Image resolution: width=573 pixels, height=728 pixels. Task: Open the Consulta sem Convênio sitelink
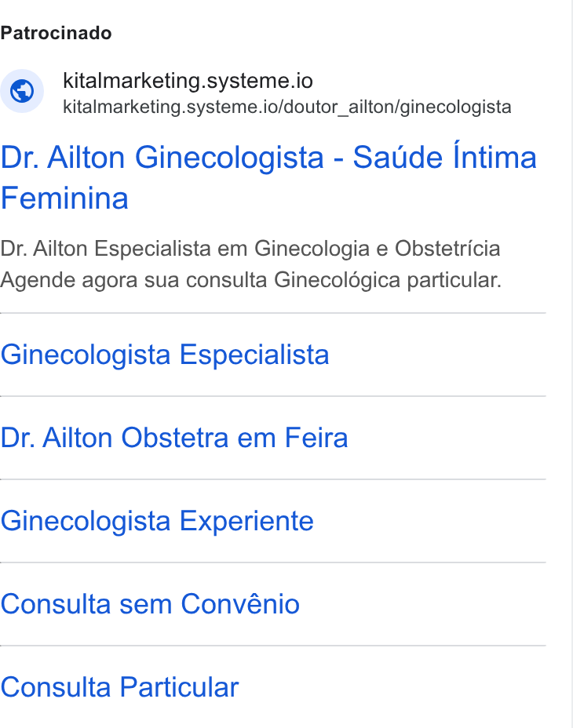click(150, 604)
